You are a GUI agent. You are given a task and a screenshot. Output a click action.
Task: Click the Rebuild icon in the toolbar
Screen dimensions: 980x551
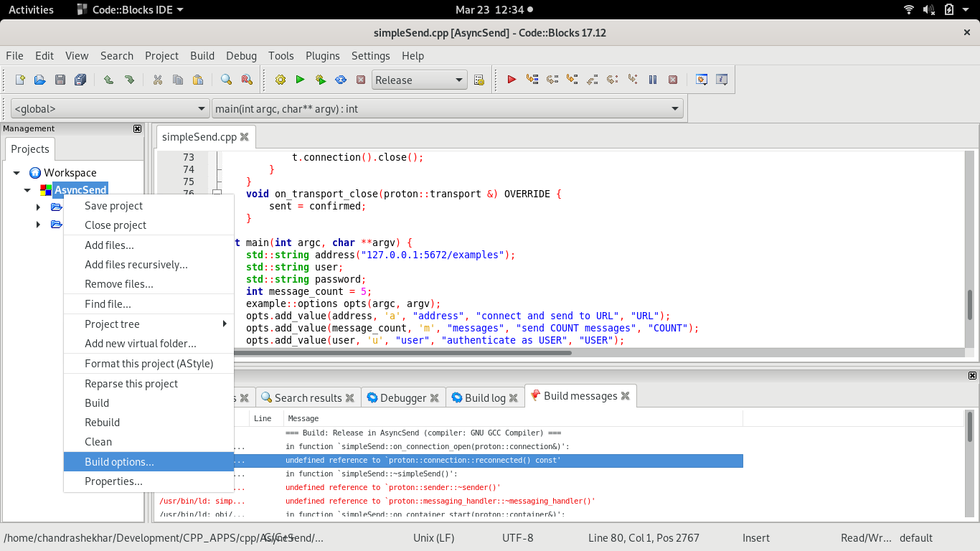coord(341,80)
